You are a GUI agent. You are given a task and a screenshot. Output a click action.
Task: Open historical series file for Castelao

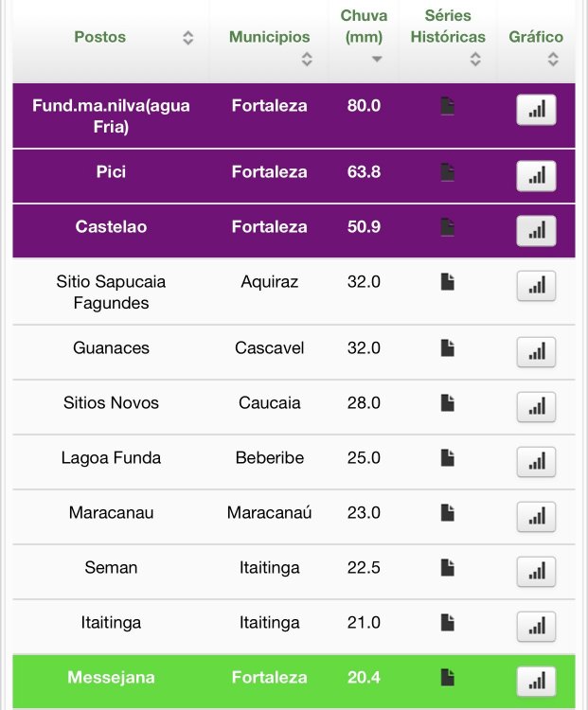448,227
